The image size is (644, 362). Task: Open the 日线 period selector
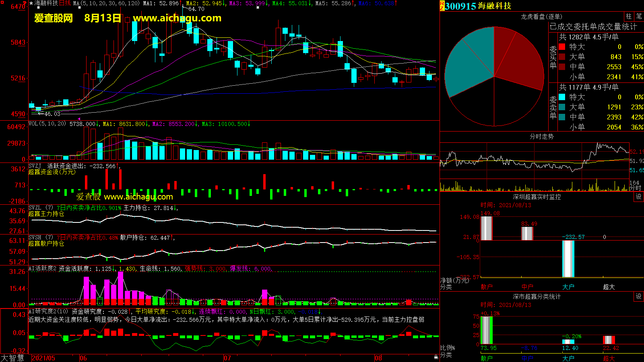(x=65, y=3)
